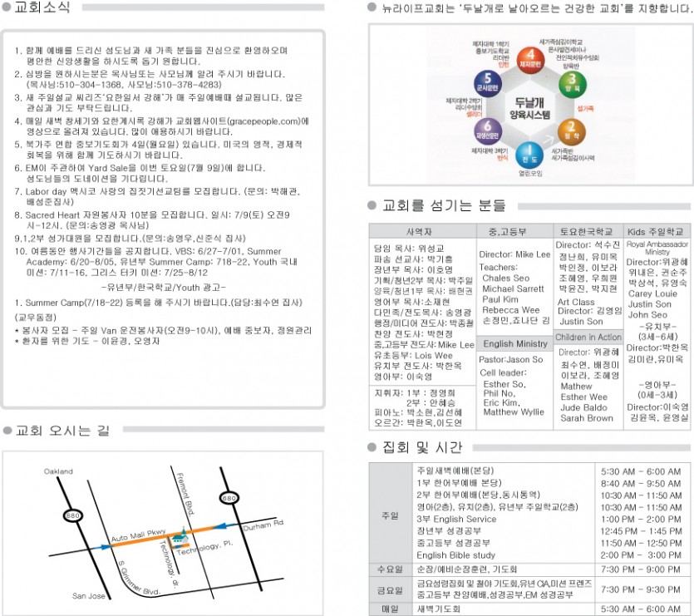
Task: Select the 사역자 column header
Action: coord(419,231)
